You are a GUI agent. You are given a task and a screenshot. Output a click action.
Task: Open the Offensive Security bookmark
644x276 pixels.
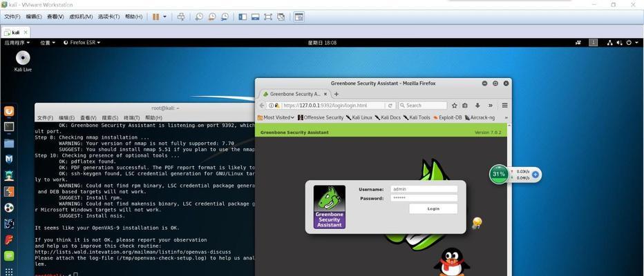coord(320,117)
